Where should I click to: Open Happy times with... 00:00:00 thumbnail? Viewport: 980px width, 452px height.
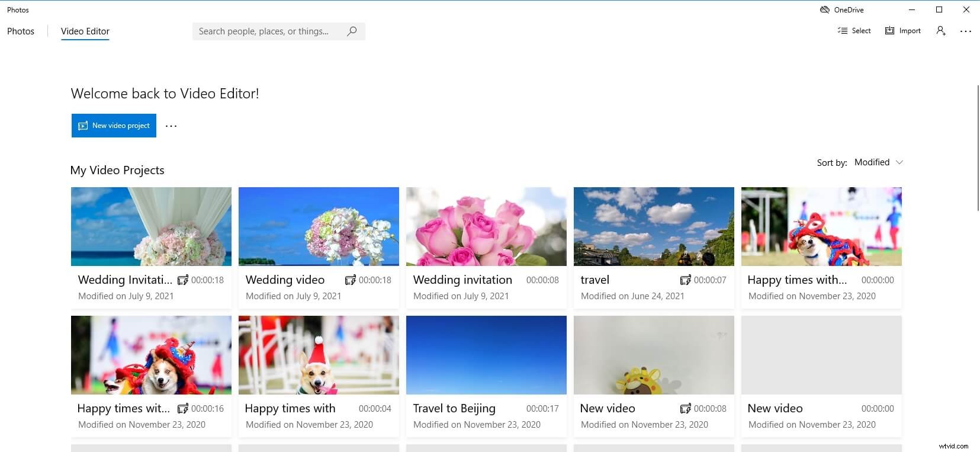click(x=821, y=226)
